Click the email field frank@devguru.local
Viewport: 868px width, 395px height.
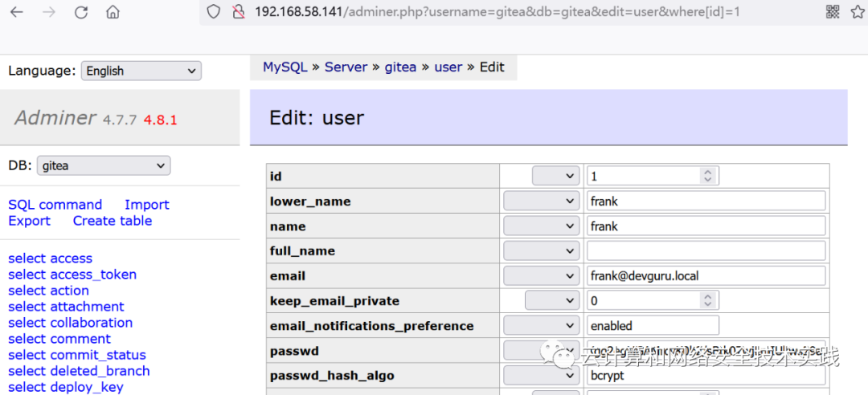(706, 275)
